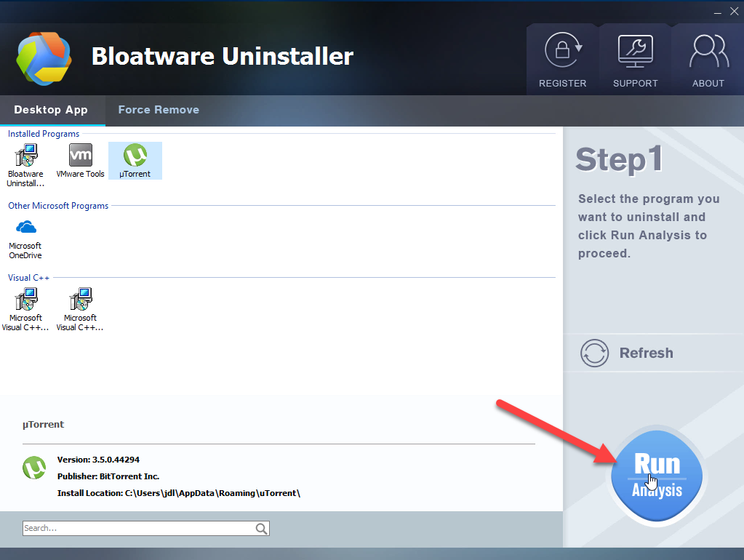Click the magnifier icon in search box
The width and height of the screenshot is (744, 560).
click(261, 529)
